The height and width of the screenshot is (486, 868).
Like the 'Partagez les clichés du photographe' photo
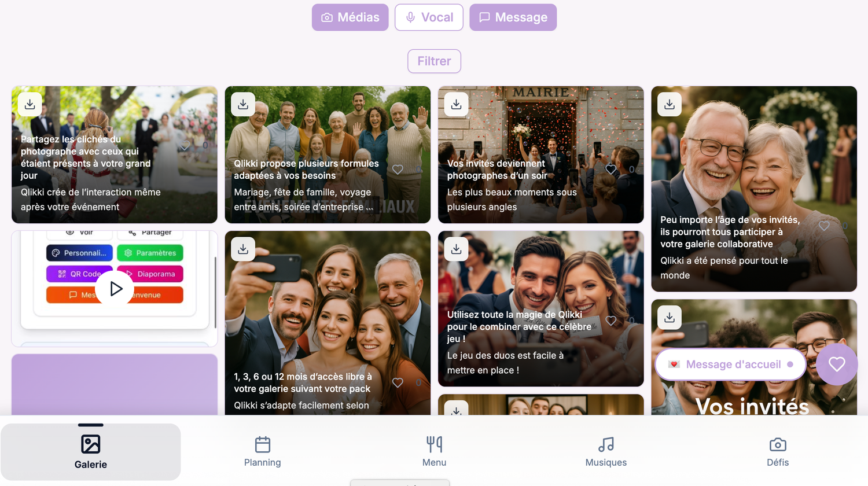[185, 145]
